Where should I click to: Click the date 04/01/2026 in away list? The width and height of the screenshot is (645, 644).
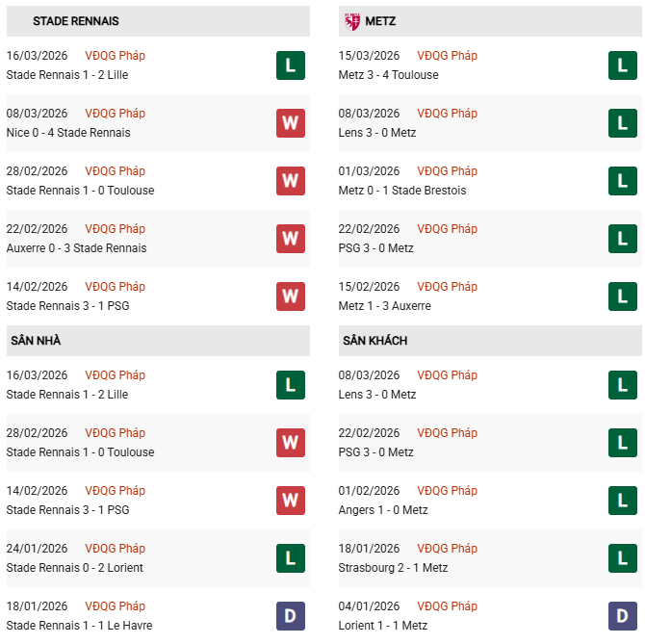[369, 606]
